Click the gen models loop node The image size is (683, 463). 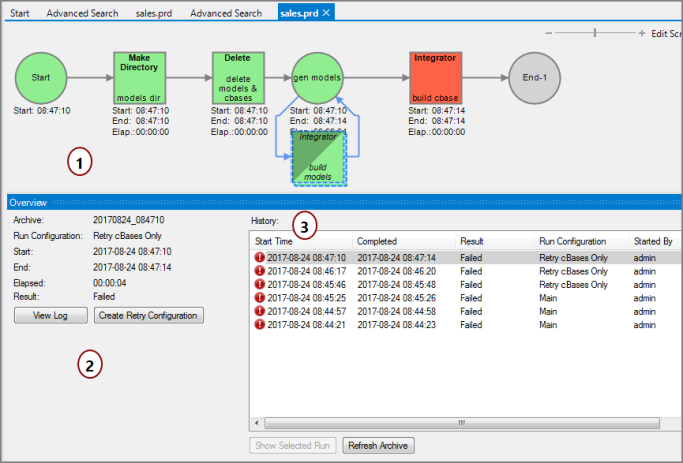pyautogui.click(x=318, y=77)
